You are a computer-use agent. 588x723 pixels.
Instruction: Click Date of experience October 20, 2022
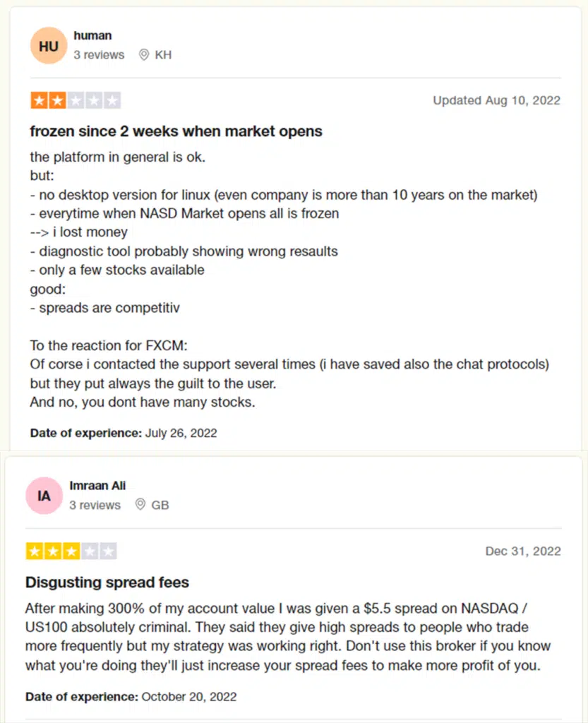coord(131,696)
